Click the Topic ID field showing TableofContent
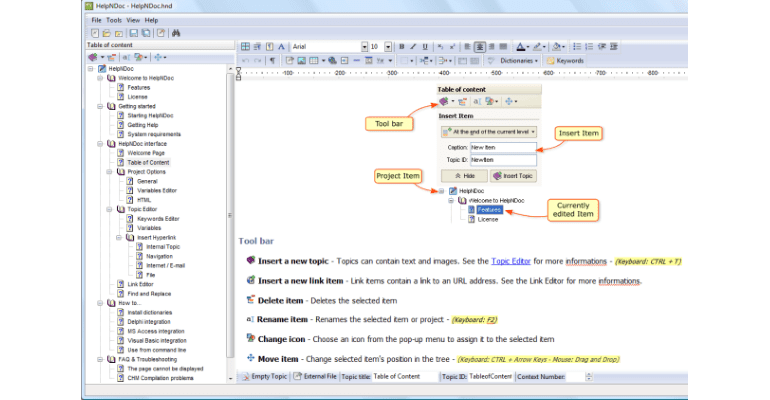Image resolution: width=770 pixels, height=400 pixels. pos(490,376)
